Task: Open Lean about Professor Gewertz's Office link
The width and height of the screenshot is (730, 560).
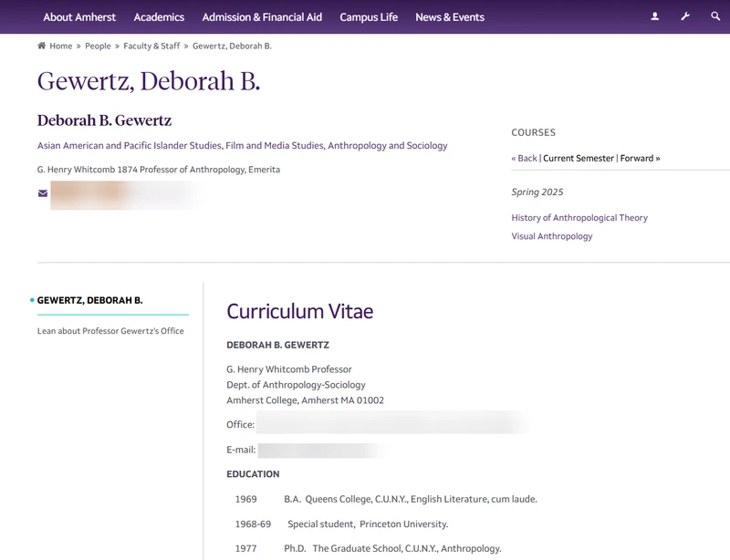Action: [x=110, y=331]
